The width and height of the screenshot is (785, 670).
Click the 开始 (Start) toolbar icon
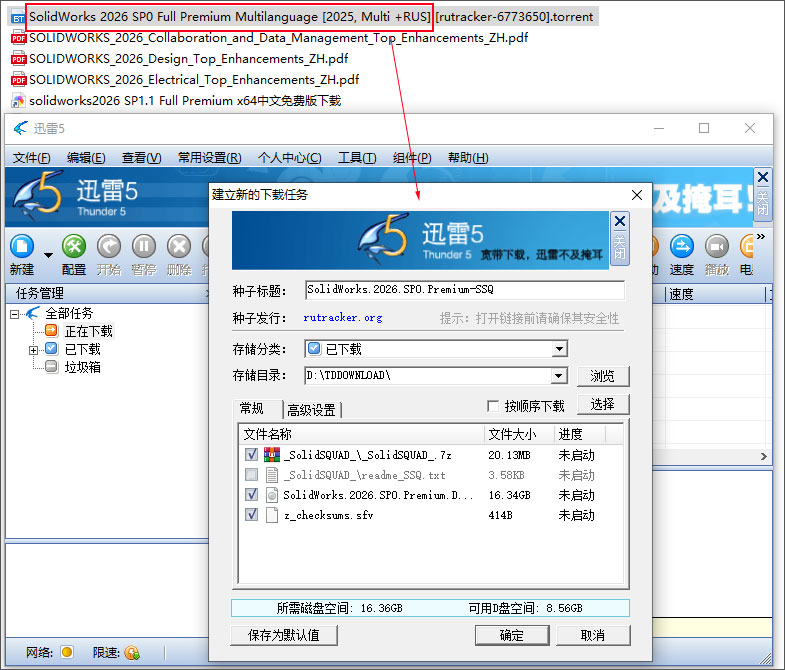[109, 246]
